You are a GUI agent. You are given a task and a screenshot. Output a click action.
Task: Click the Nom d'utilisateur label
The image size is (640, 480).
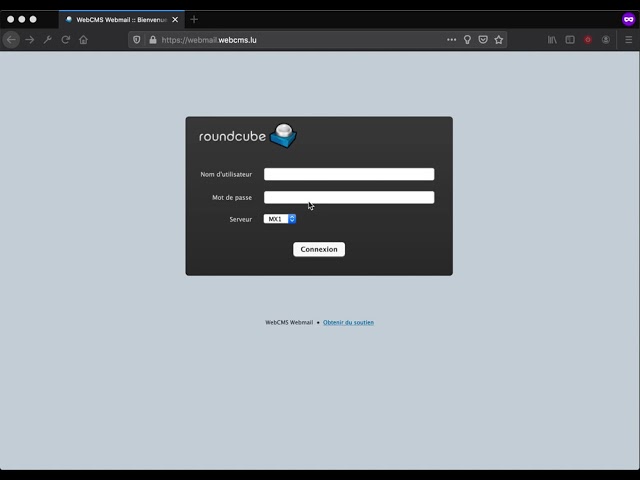coord(226,174)
